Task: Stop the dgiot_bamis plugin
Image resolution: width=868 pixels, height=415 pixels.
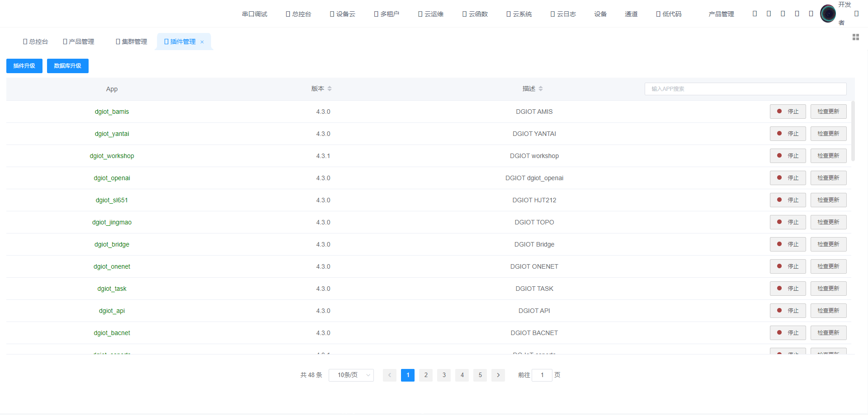Action: (x=788, y=112)
